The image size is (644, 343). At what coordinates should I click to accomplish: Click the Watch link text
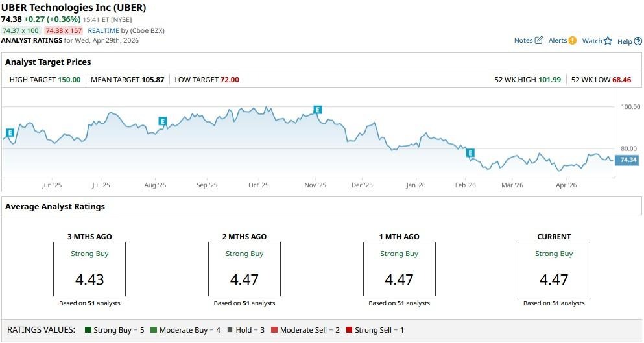[x=592, y=41]
